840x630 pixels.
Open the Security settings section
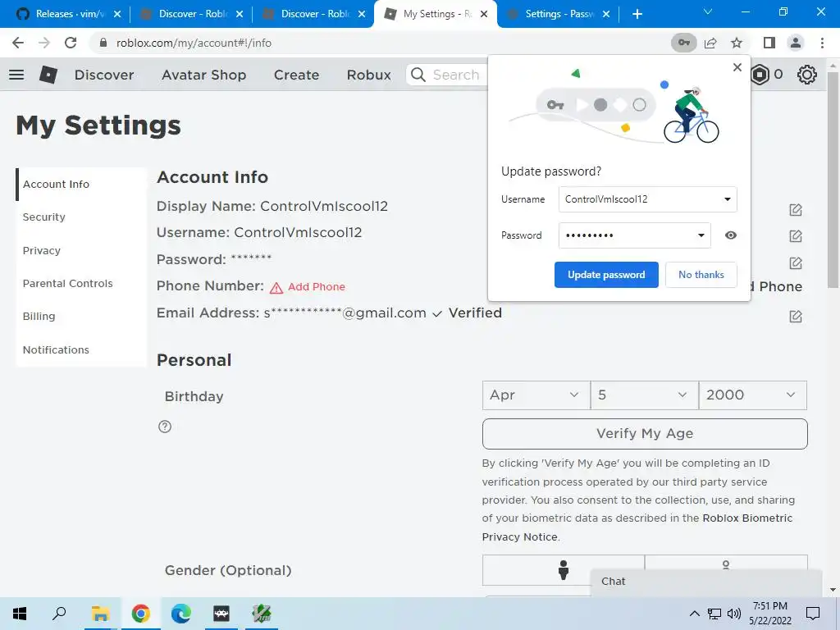(x=44, y=217)
